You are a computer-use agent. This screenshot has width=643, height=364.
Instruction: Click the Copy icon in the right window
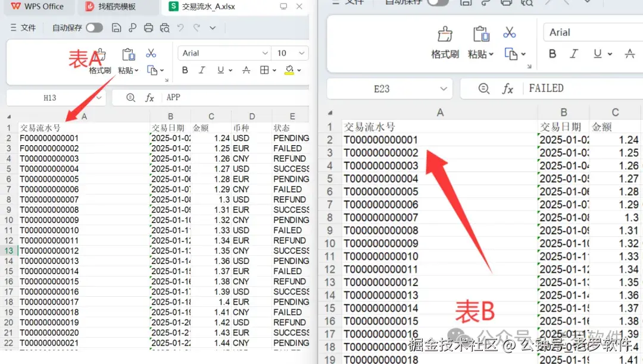coord(511,54)
